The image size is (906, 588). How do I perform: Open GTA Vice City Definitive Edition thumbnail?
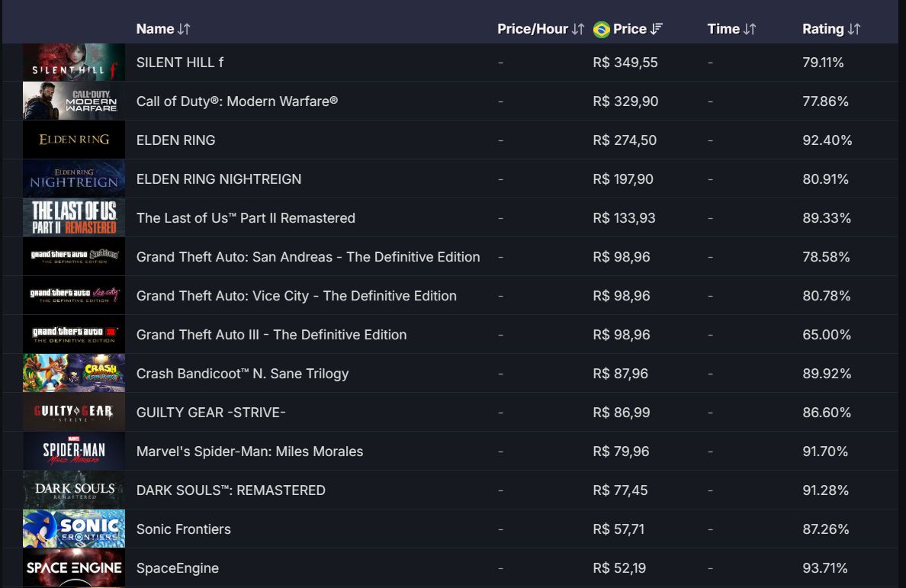coord(74,295)
